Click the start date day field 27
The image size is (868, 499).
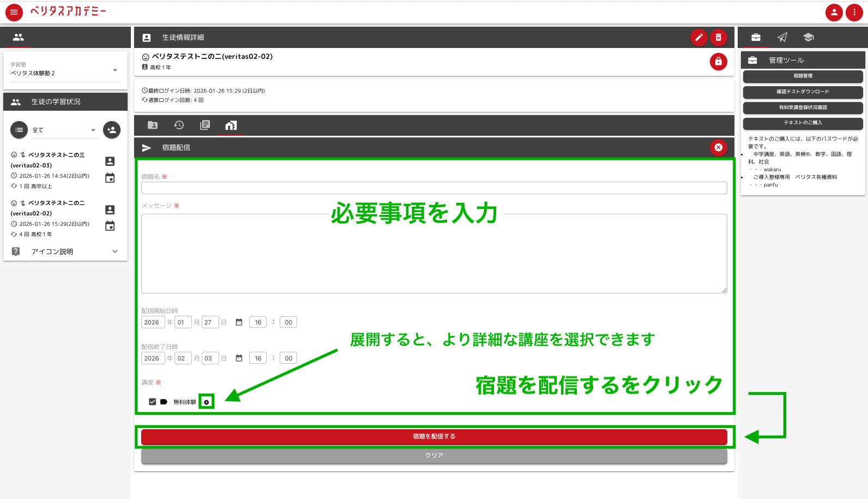(210, 322)
